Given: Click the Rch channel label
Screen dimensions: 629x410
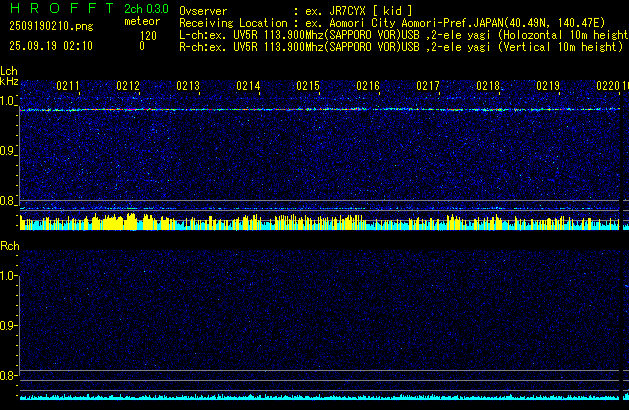Looking at the screenshot, I should [x=10, y=246].
